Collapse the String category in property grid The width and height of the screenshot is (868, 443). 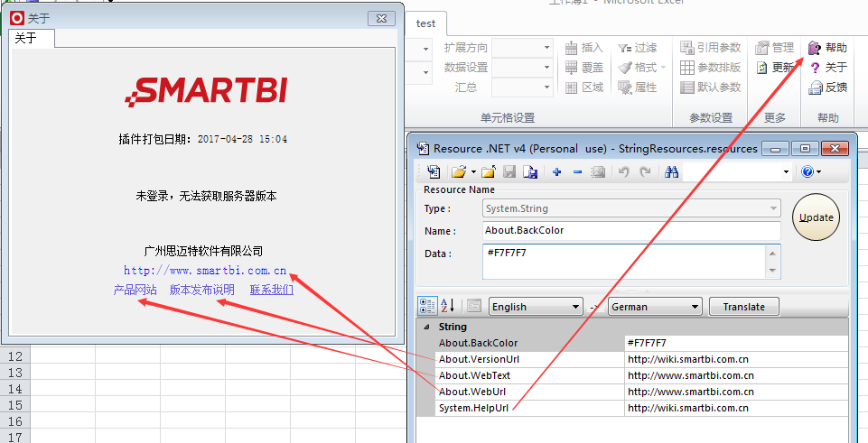coord(426,327)
